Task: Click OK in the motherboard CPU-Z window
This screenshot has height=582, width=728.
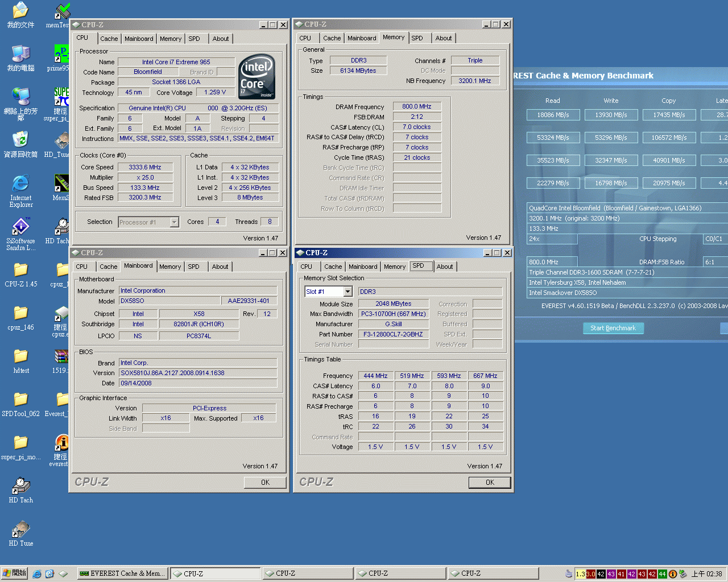Action: (x=265, y=482)
